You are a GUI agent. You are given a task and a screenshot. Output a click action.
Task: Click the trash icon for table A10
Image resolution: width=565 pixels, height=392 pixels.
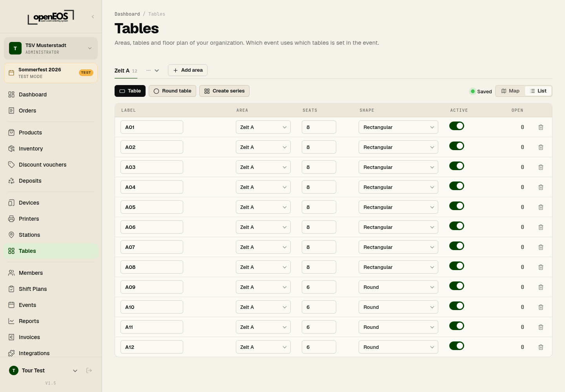[x=541, y=307]
